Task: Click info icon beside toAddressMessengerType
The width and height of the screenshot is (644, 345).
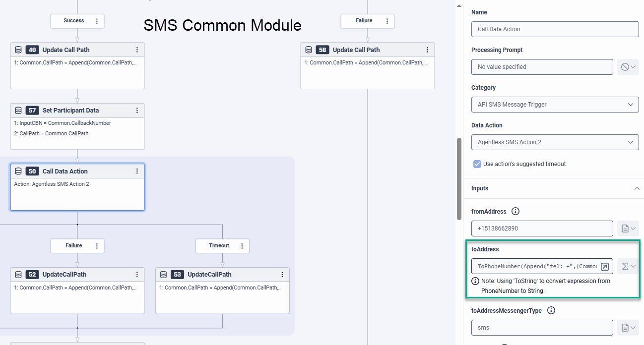Action: click(x=551, y=311)
